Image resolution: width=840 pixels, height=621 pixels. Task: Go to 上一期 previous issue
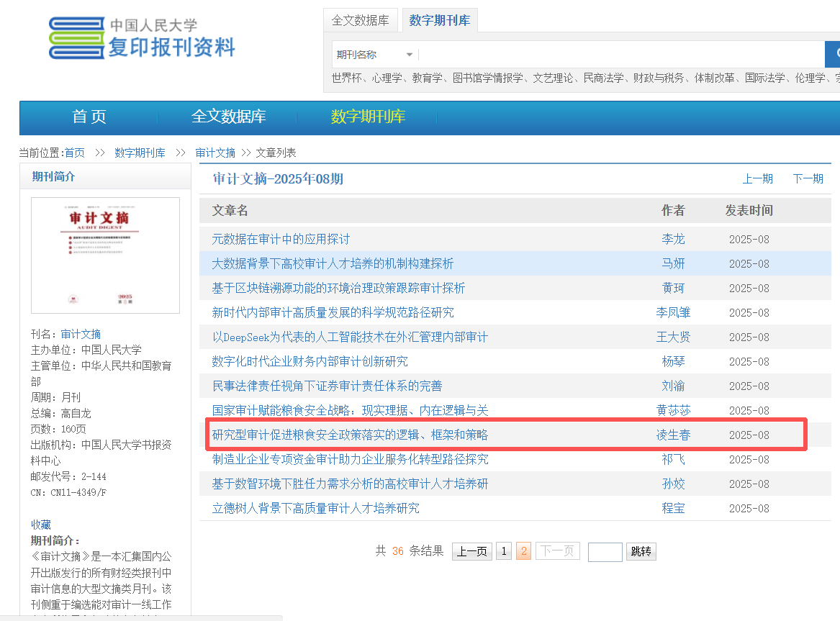pos(757,178)
